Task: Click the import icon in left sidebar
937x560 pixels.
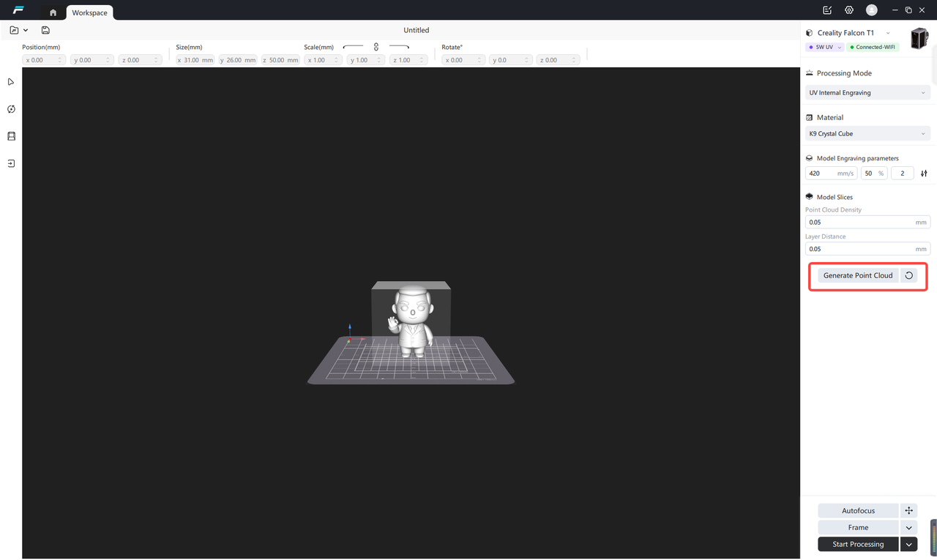Action: point(11,163)
